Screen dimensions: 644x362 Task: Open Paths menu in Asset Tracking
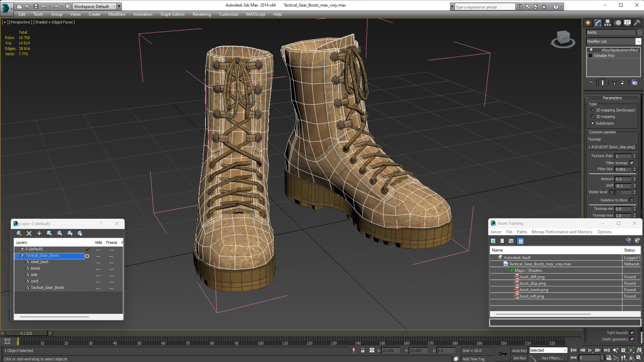[522, 232]
